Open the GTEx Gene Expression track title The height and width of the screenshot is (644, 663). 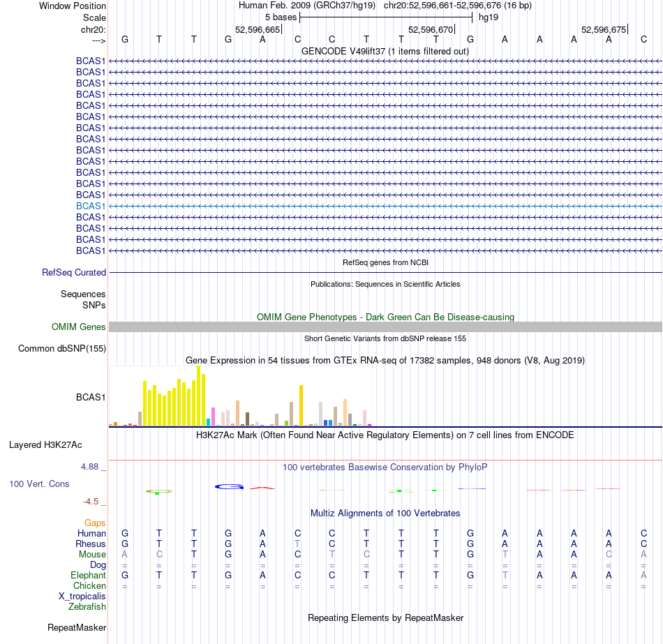[x=385, y=360]
